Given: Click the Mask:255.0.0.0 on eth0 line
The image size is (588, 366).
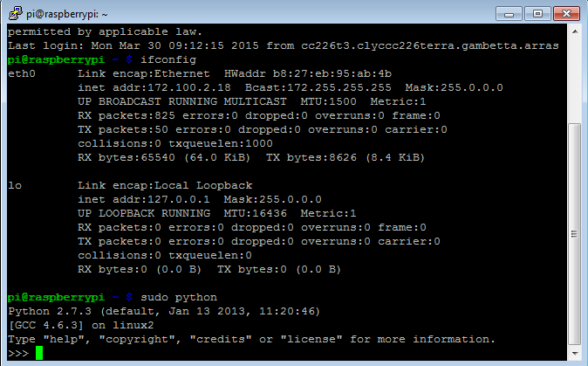Looking at the screenshot, I should 454,87.
